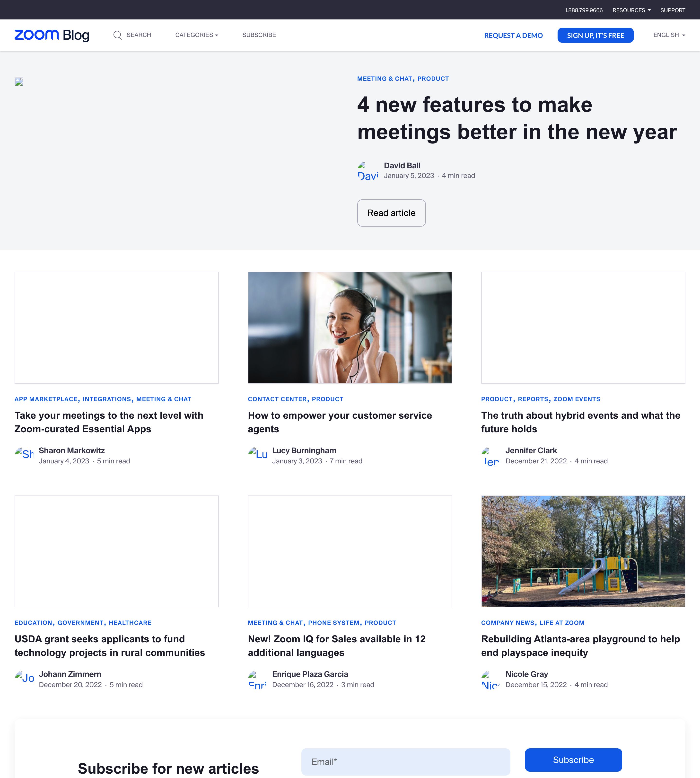
Task: Click the 1.888.799.9666 phone number
Action: coord(584,10)
